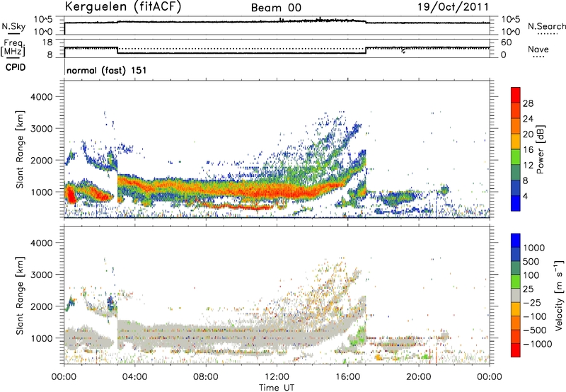Click the "-100" label on the Velocity bar

[x=535, y=316]
